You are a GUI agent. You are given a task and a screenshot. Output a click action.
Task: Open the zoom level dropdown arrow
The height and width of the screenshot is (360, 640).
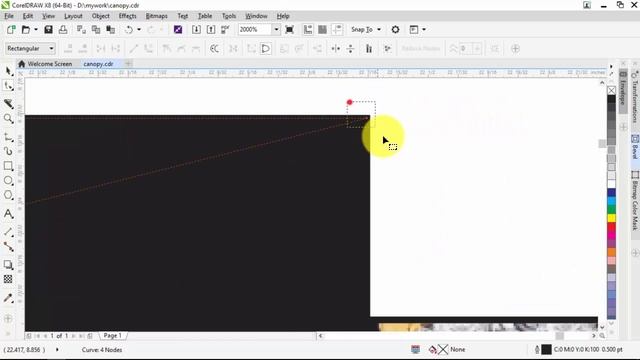[276, 29]
